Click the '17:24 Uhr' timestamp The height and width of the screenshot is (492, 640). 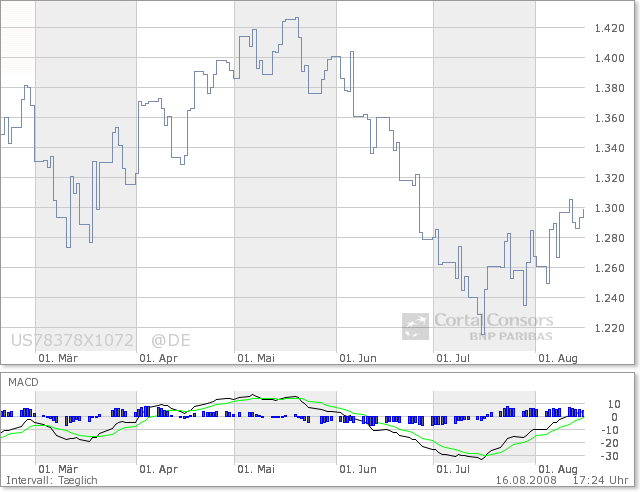[x=600, y=480]
